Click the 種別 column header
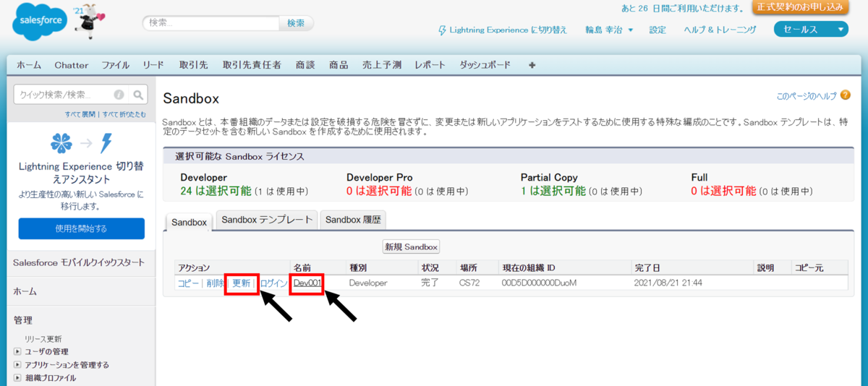868x386 pixels. click(x=358, y=267)
